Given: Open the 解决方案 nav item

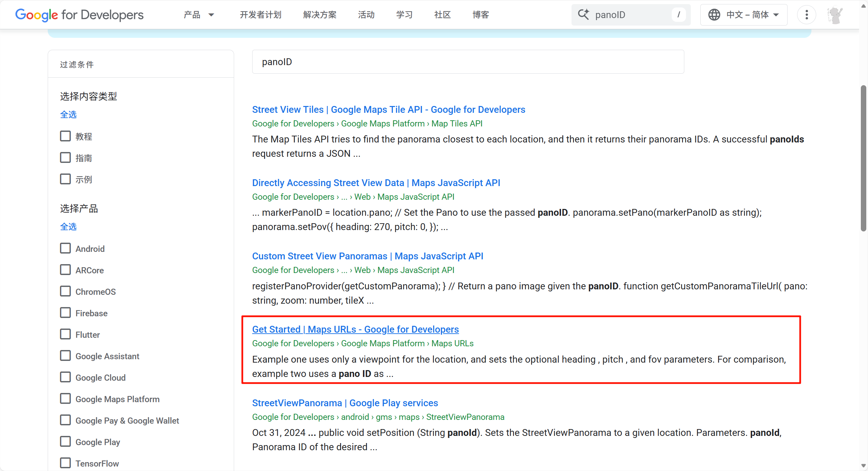Looking at the screenshot, I should click(x=320, y=15).
